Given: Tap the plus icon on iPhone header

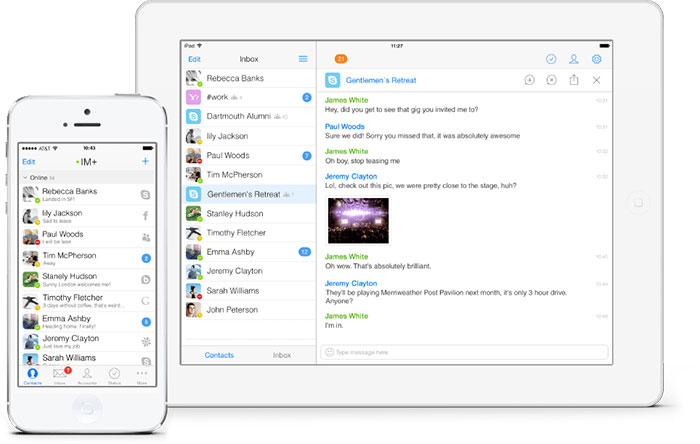Looking at the screenshot, I should point(145,161).
